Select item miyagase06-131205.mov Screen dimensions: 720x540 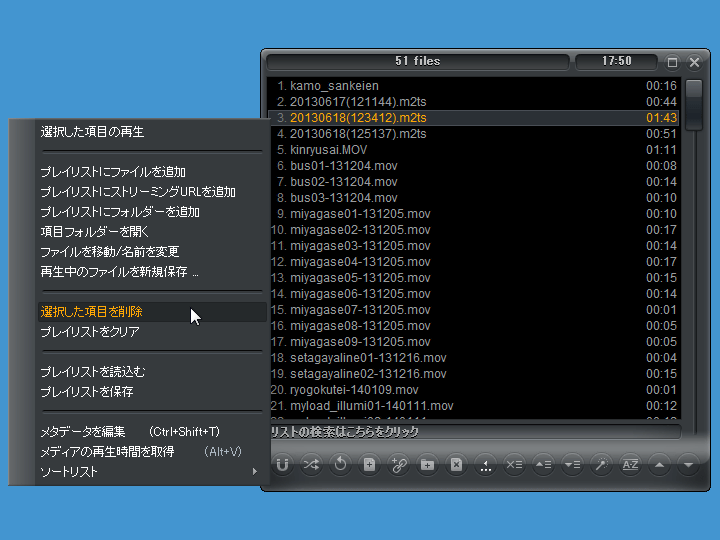[x=474, y=294]
